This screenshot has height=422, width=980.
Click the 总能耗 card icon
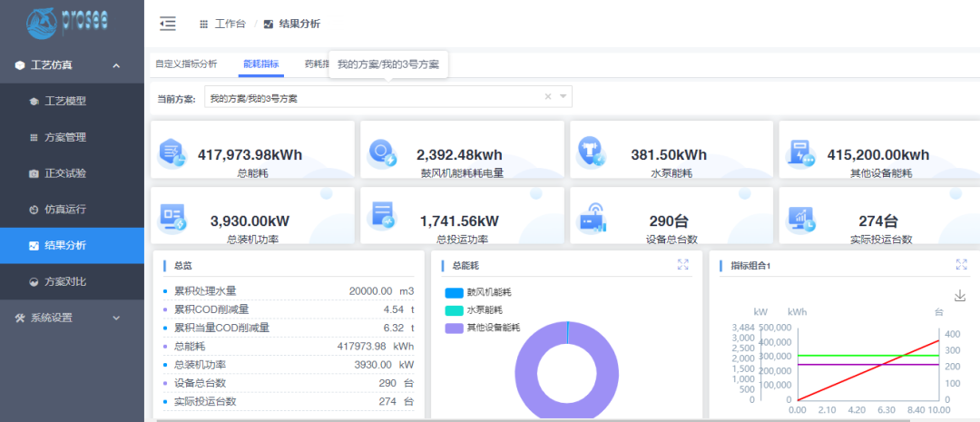[171, 153]
